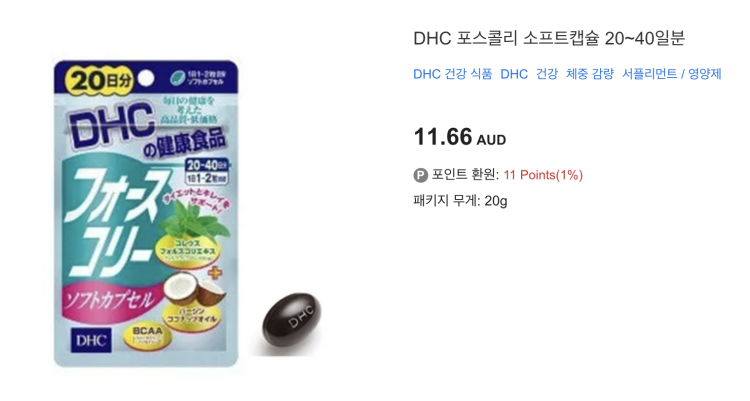Open the DHC 건강 식품 category link
Viewport: 750px width, 401px height.
tap(452, 74)
